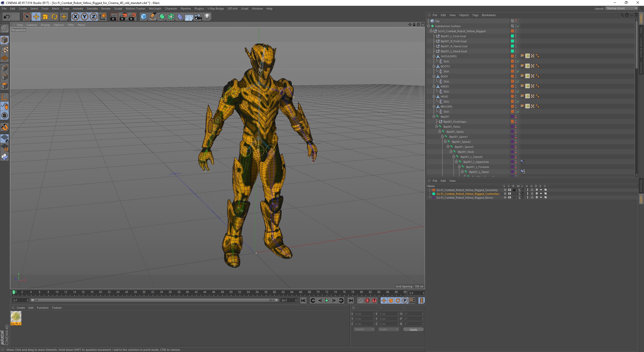Image resolution: width=644 pixels, height=352 pixels.
Task: Switch to Texture mode
Action: (5, 49)
